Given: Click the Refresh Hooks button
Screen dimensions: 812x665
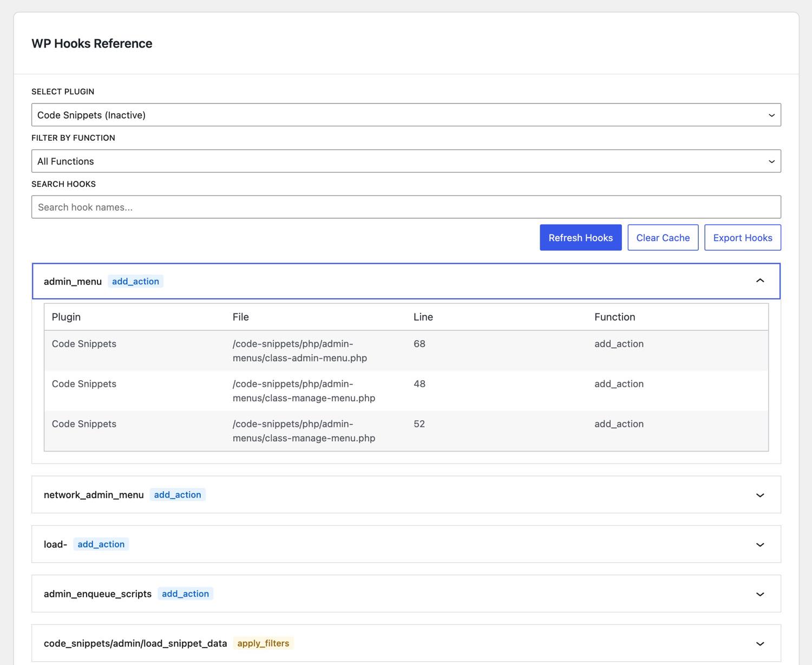Looking at the screenshot, I should [x=581, y=238].
